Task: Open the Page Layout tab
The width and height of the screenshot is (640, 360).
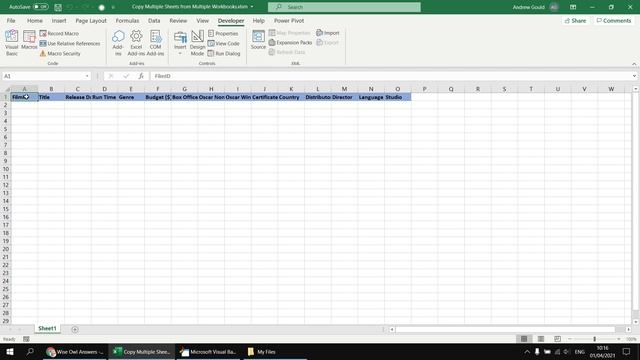Action: (x=91, y=20)
